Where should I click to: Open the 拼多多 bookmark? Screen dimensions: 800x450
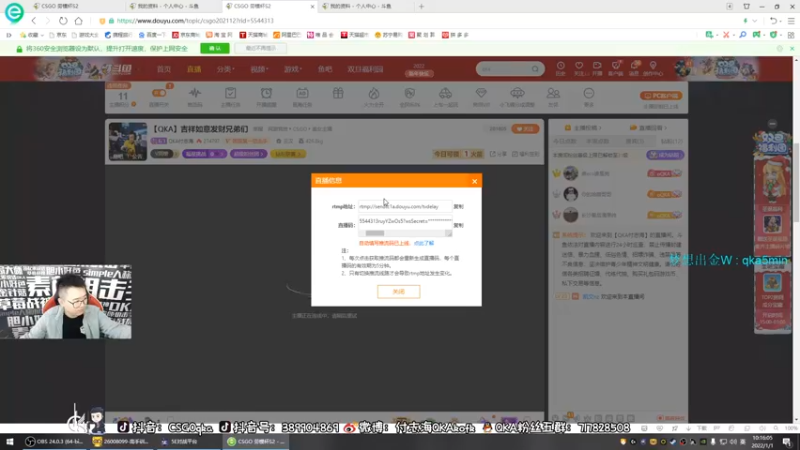point(455,35)
